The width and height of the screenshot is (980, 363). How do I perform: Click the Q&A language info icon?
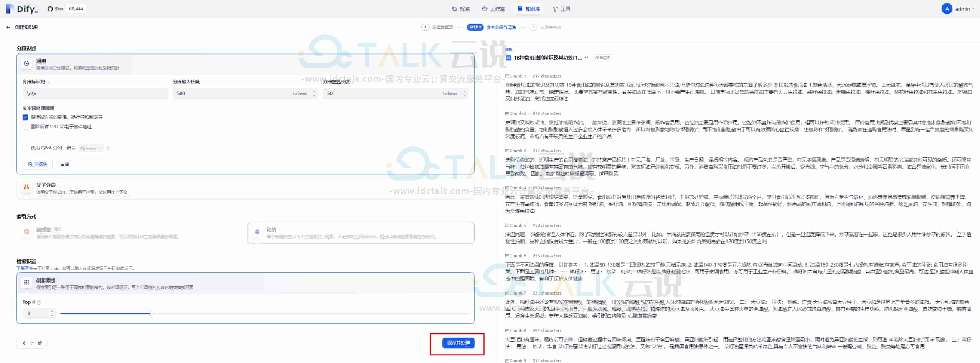(108, 148)
